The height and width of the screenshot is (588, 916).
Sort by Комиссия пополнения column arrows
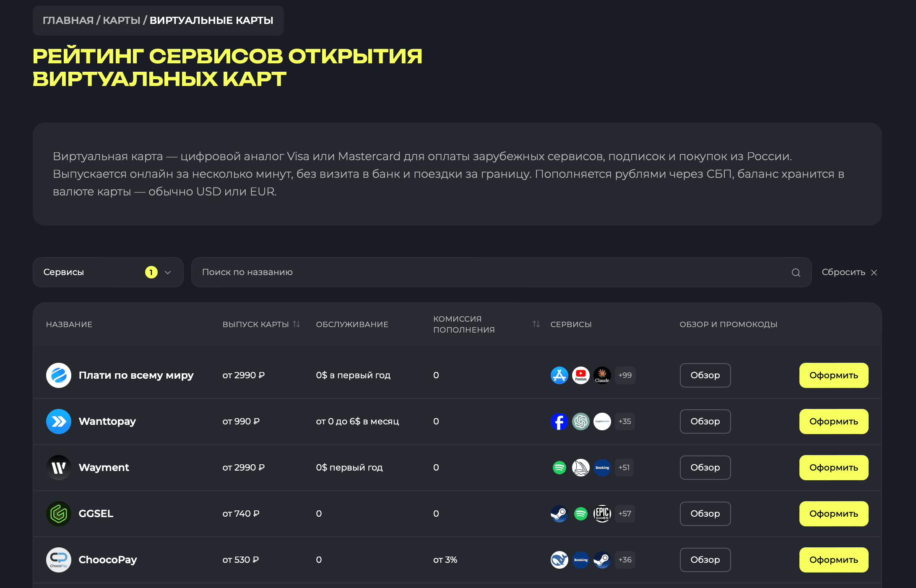pyautogui.click(x=536, y=324)
